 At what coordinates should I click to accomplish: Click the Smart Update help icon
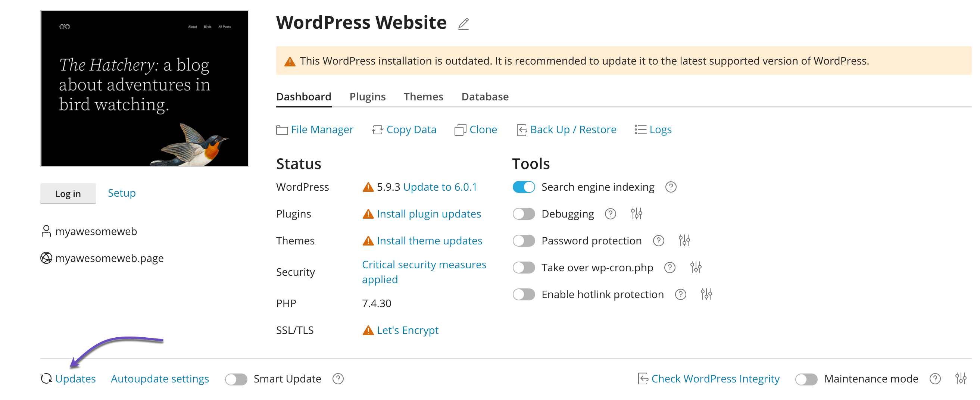click(338, 379)
